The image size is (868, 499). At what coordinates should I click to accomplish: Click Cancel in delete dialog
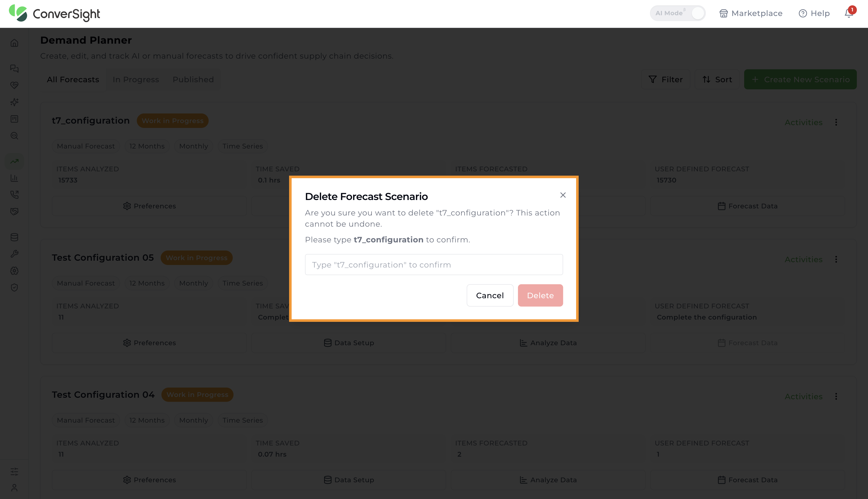[490, 295]
